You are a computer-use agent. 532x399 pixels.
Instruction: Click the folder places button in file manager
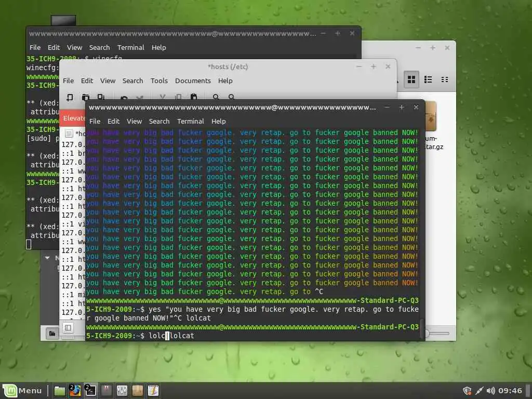[x=52, y=333]
